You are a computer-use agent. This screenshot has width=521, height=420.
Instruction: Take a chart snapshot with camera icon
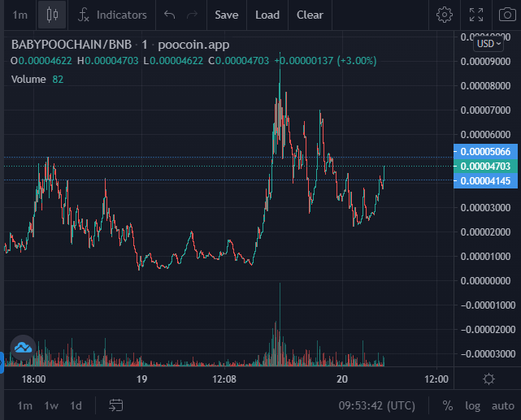[507, 15]
